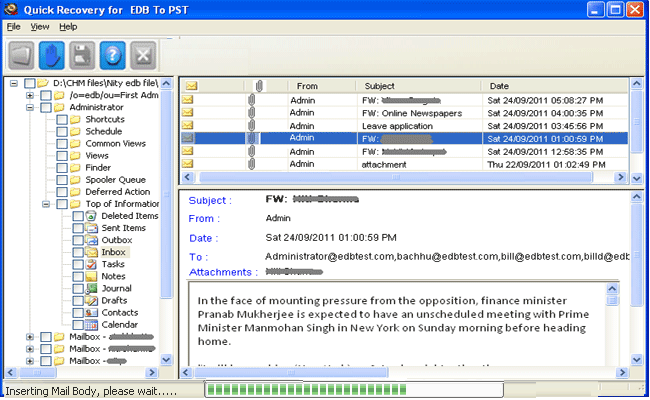Check the Calendar folder checkbox
Screen dimensions: 650x400
tap(78, 325)
